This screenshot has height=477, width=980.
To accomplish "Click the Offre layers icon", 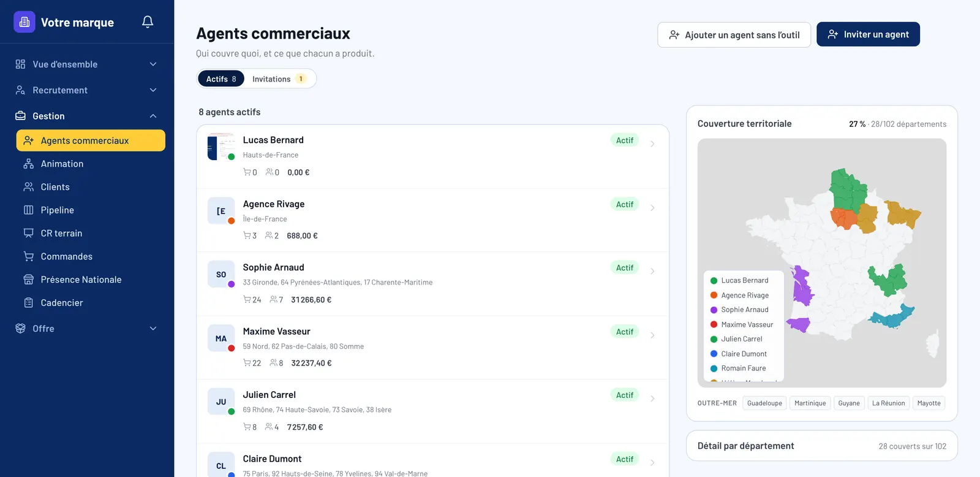I will pos(20,329).
